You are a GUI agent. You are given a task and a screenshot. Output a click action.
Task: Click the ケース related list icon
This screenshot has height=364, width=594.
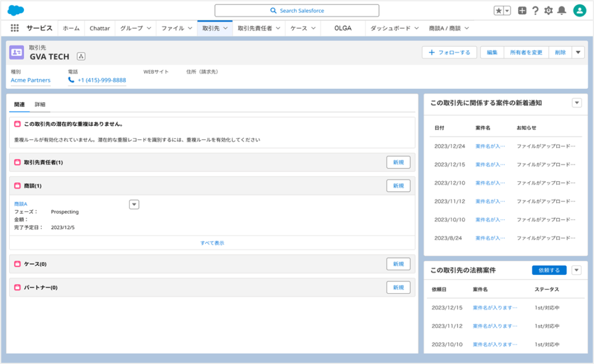pyautogui.click(x=17, y=264)
